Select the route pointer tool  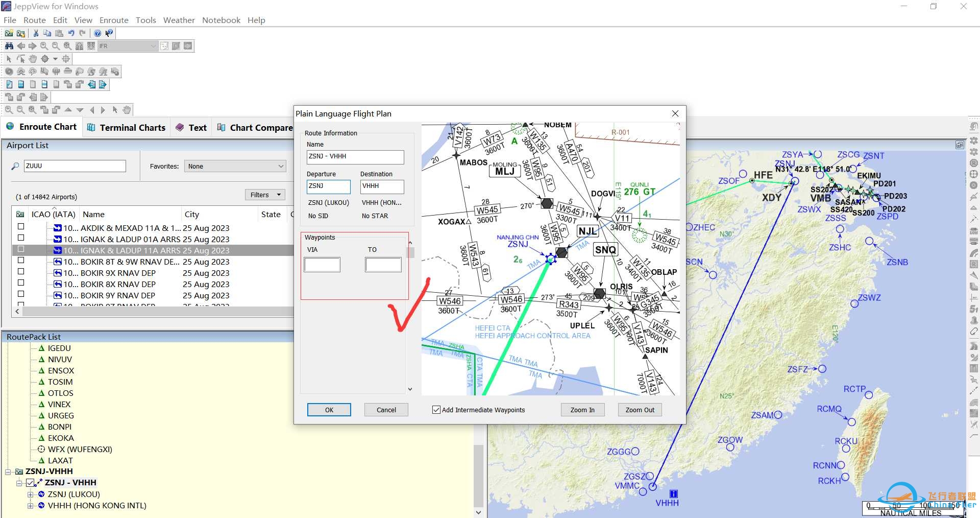21,59
